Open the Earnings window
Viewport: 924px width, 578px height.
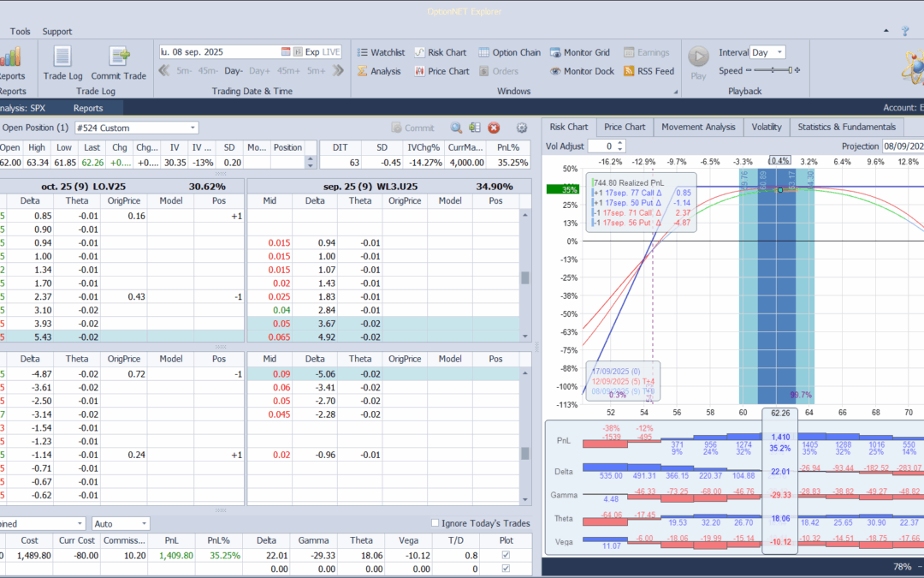point(647,52)
